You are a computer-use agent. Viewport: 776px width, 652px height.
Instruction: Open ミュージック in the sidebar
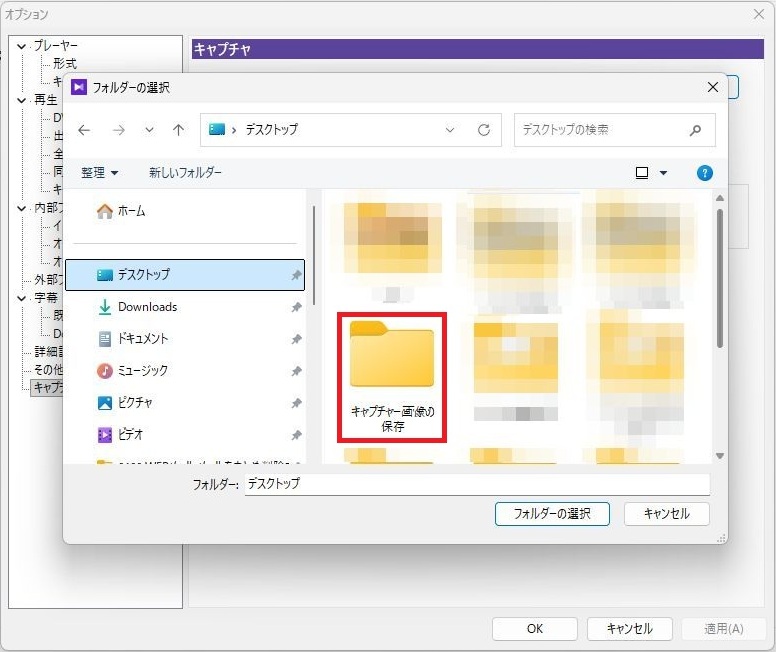click(x=143, y=371)
